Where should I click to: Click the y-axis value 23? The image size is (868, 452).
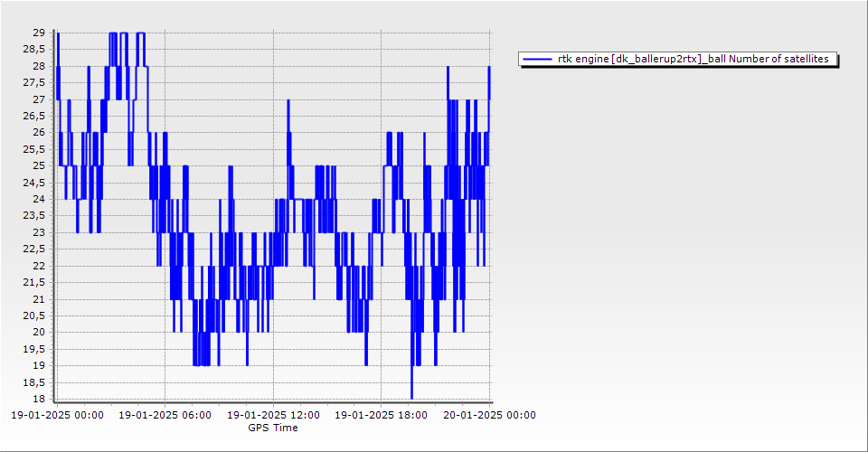[39, 232]
